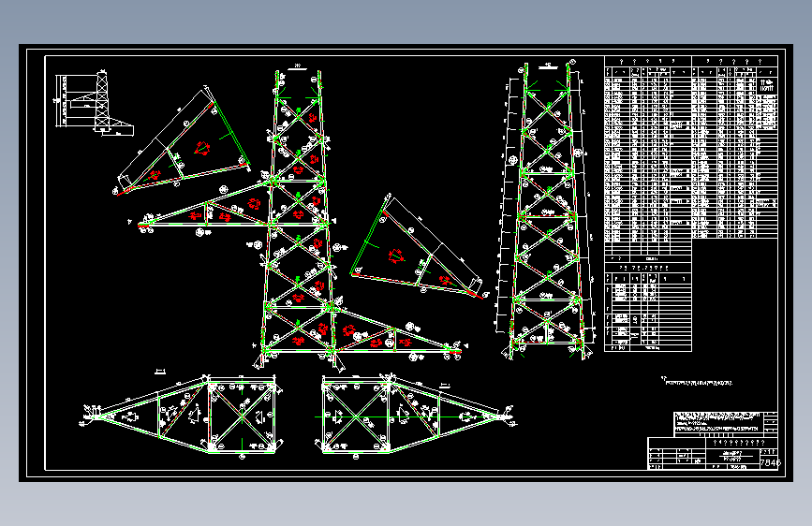Click the bottom-left cross-arm plan view
812x526 pixels.
tap(182, 416)
